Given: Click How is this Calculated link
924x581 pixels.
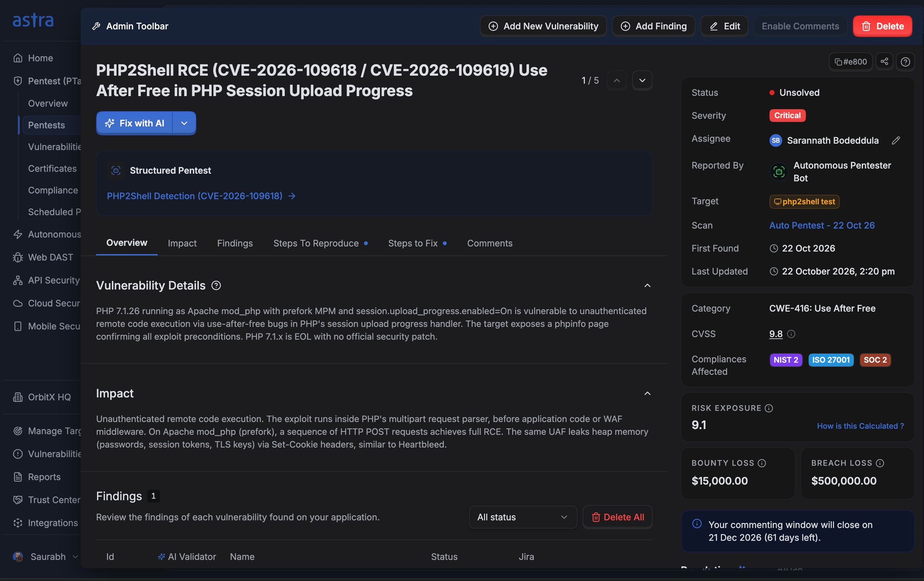Looking at the screenshot, I should click(x=860, y=426).
